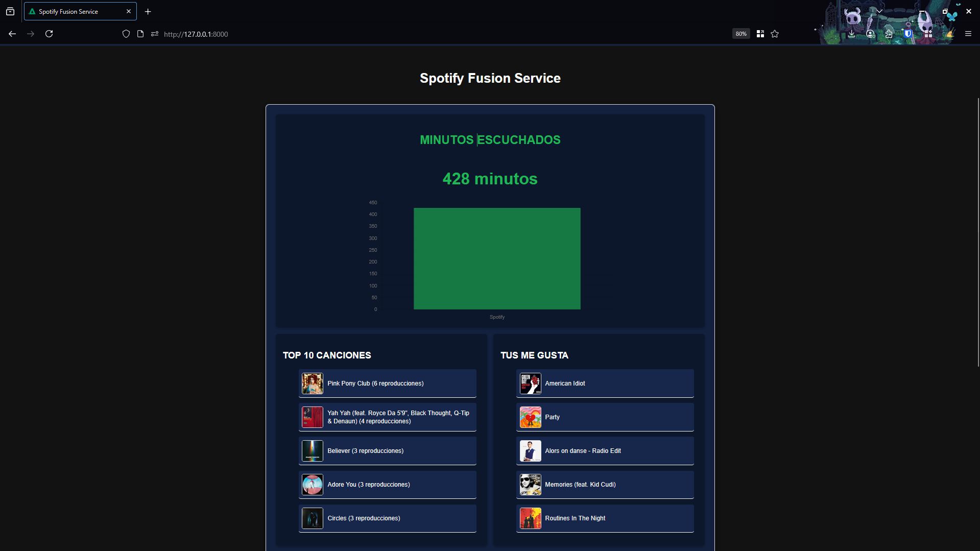Image resolution: width=980 pixels, height=551 pixels.
Task: Open the list-all-tabs chevron
Action: pyautogui.click(x=879, y=11)
